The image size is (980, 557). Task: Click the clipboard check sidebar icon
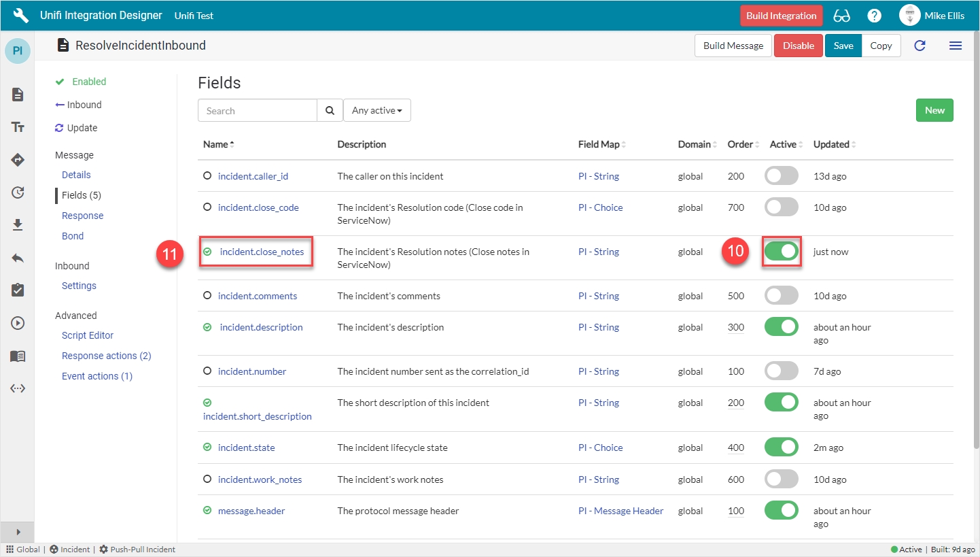[18, 290]
